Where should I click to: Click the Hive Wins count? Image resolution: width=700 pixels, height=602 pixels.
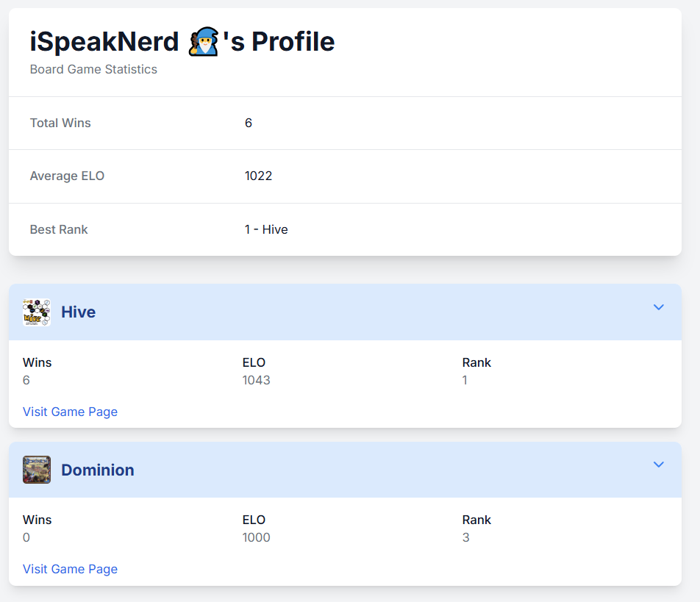tap(26, 380)
